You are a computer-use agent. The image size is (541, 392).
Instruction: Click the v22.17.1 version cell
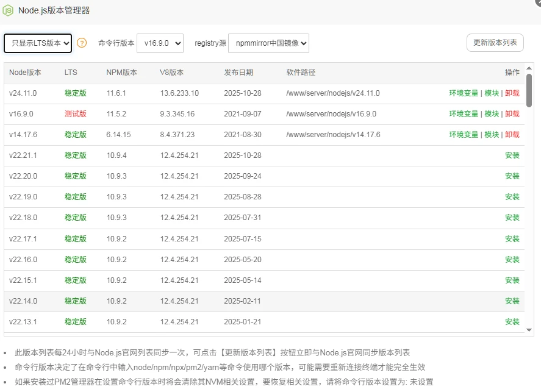23,238
